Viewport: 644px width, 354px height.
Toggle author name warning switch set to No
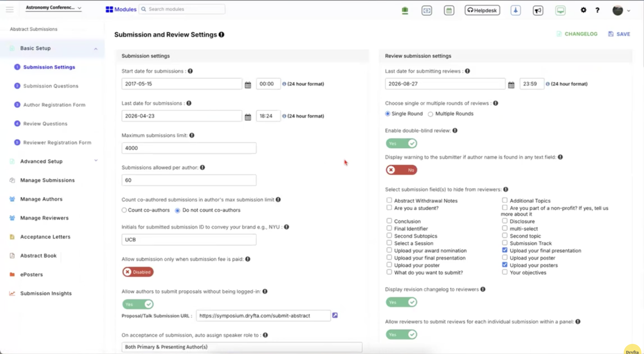401,170
